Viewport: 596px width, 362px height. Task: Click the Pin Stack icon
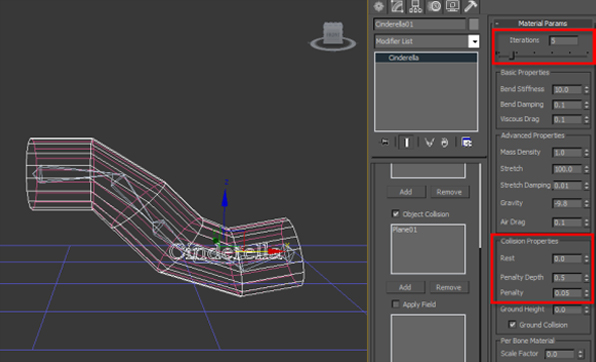click(385, 143)
